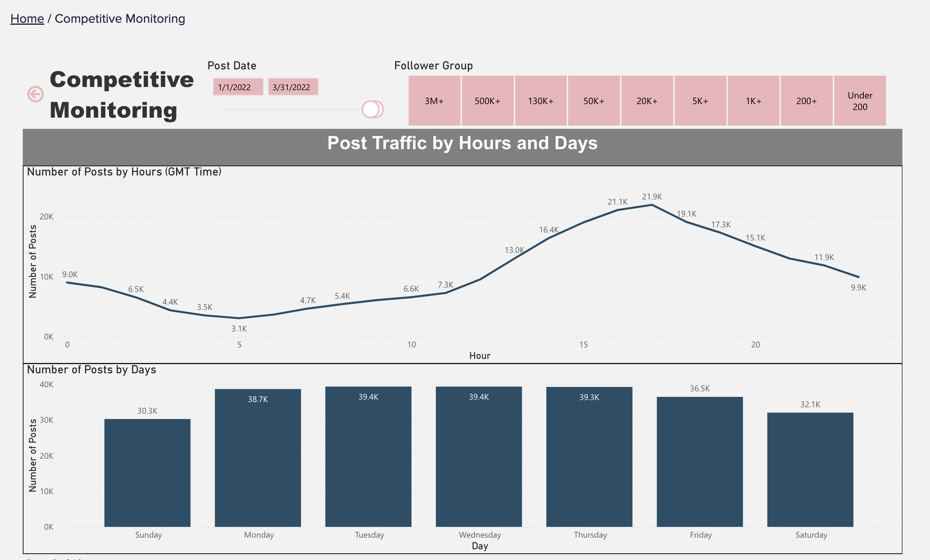Filter by 20K+ follower group
Viewport: 930px width, 560px height.
(x=647, y=101)
